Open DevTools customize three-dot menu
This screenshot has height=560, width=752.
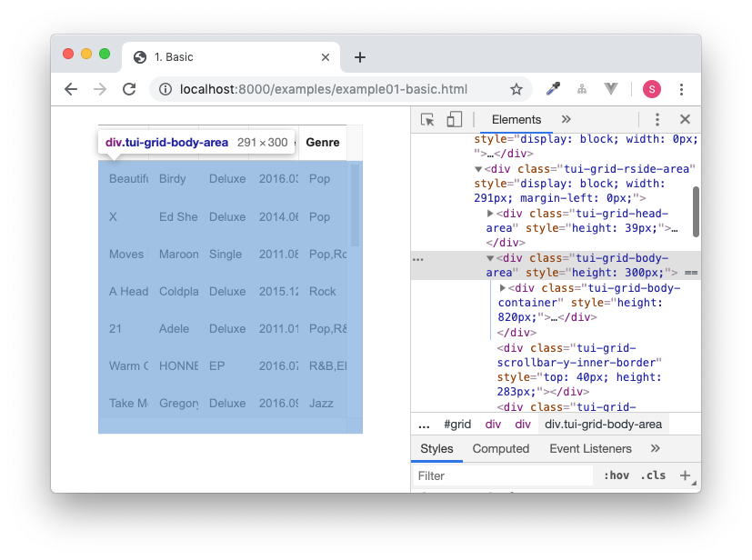(657, 119)
